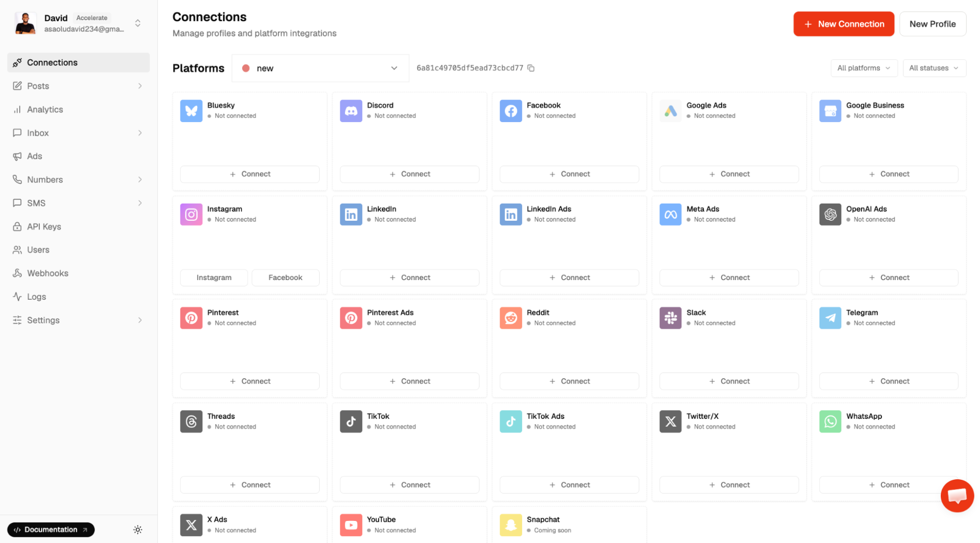
Task: Click the Twitter/X platform icon
Action: (671, 421)
